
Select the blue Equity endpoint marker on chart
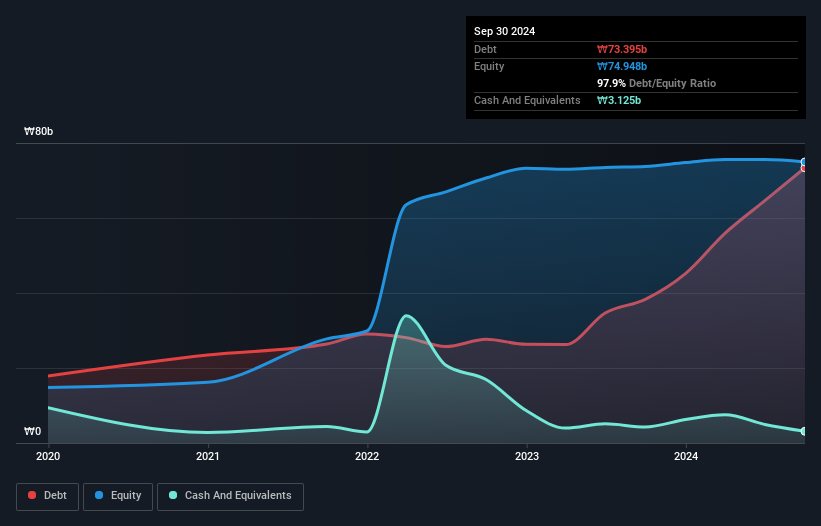(x=804, y=162)
